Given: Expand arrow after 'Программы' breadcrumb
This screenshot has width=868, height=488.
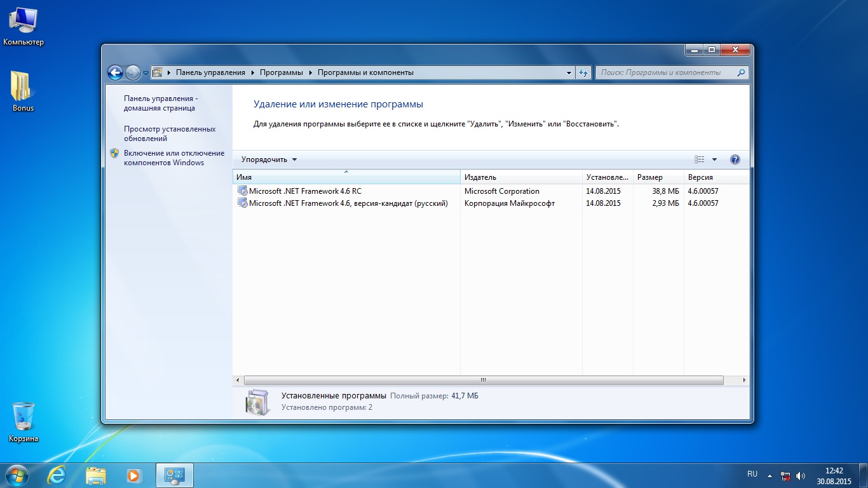Looking at the screenshot, I should 310,72.
